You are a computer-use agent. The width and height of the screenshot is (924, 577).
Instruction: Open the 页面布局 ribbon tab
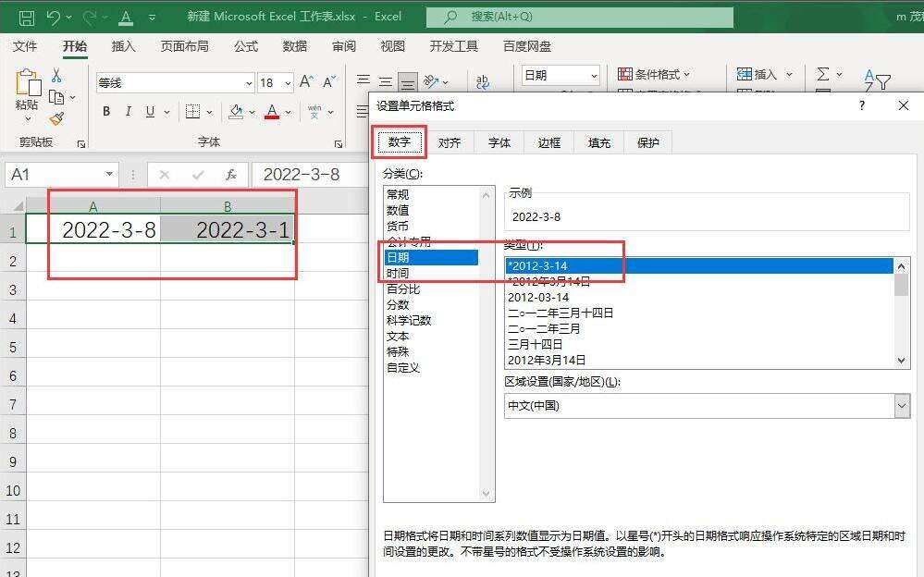point(184,46)
